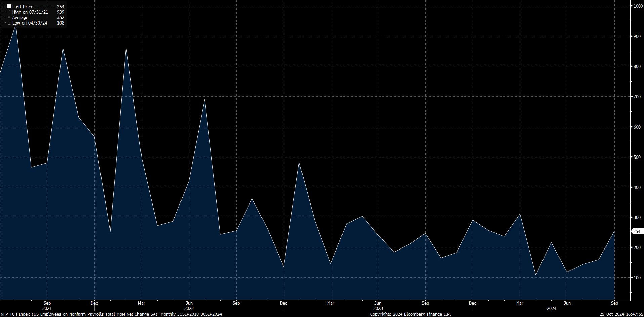Click the 'Sep' label directly above 2021
Image resolution: width=644 pixels, height=317 pixels.
pyautogui.click(x=47, y=303)
